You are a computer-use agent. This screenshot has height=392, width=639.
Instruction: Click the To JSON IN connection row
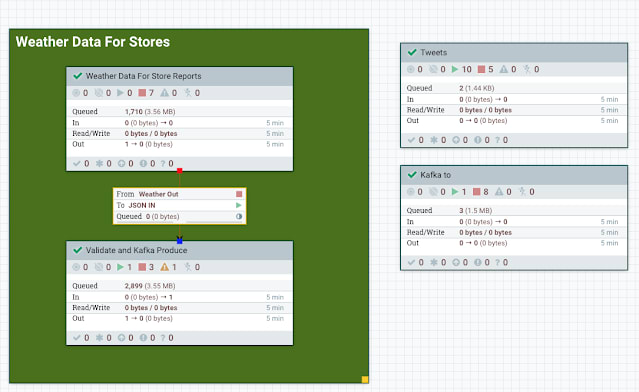click(179, 205)
